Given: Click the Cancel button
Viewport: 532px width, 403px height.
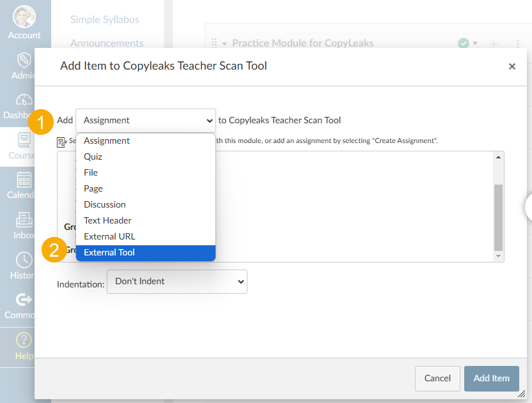Looking at the screenshot, I should (437, 379).
